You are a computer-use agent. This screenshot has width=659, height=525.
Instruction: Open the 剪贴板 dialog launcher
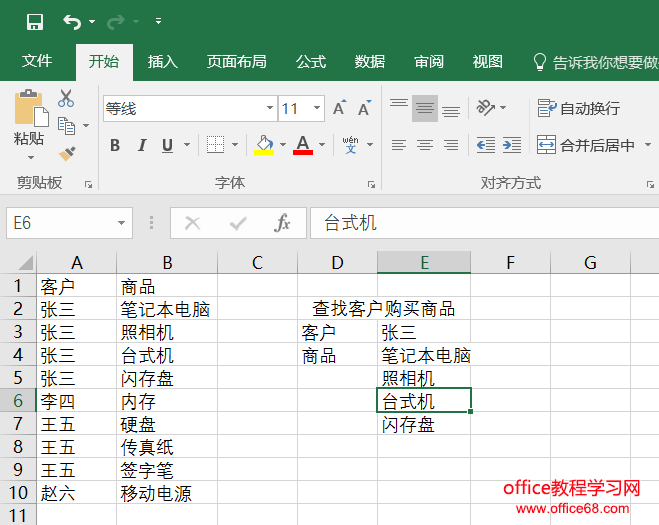click(x=88, y=185)
